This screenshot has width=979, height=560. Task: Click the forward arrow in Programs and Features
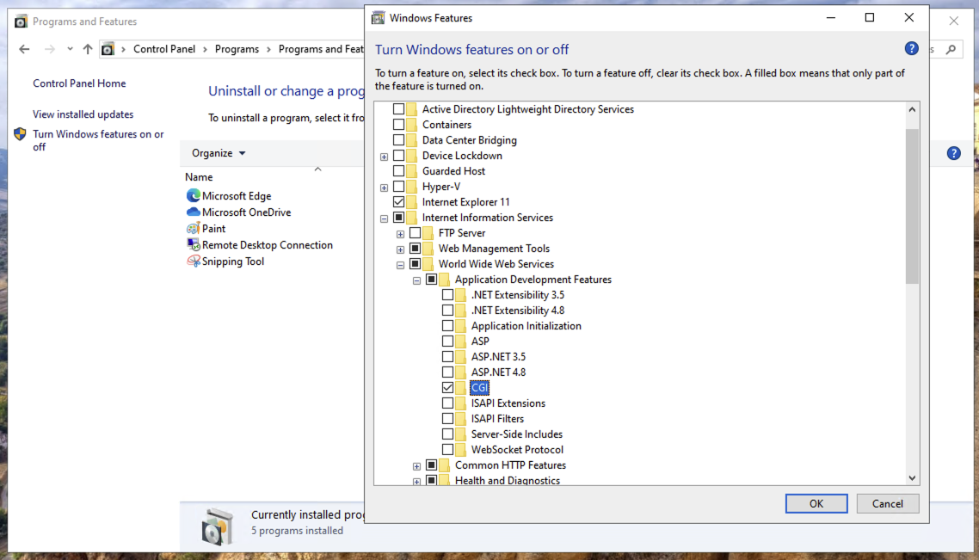pyautogui.click(x=49, y=49)
